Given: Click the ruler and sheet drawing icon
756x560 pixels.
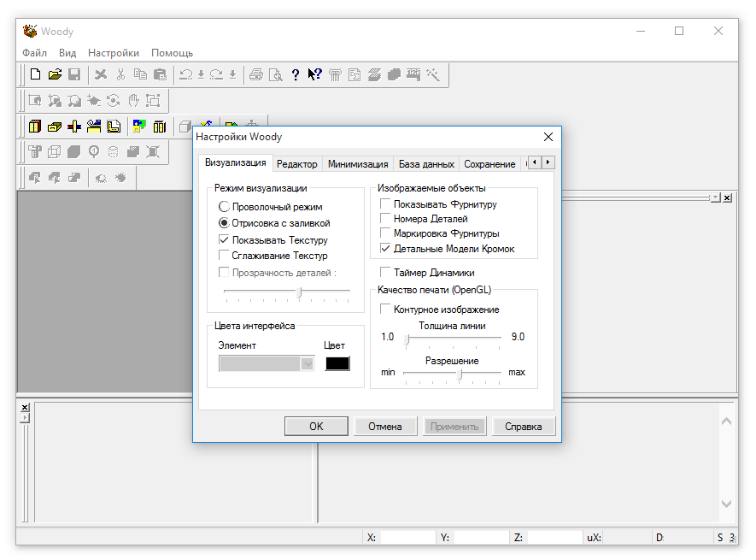Looking at the screenshot, I should pyautogui.click(x=114, y=127).
